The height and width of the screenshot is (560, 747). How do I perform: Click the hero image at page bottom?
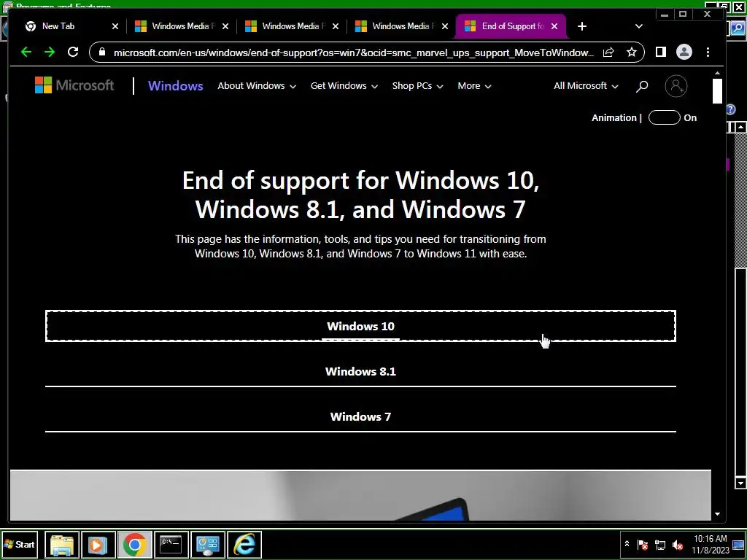(360, 495)
